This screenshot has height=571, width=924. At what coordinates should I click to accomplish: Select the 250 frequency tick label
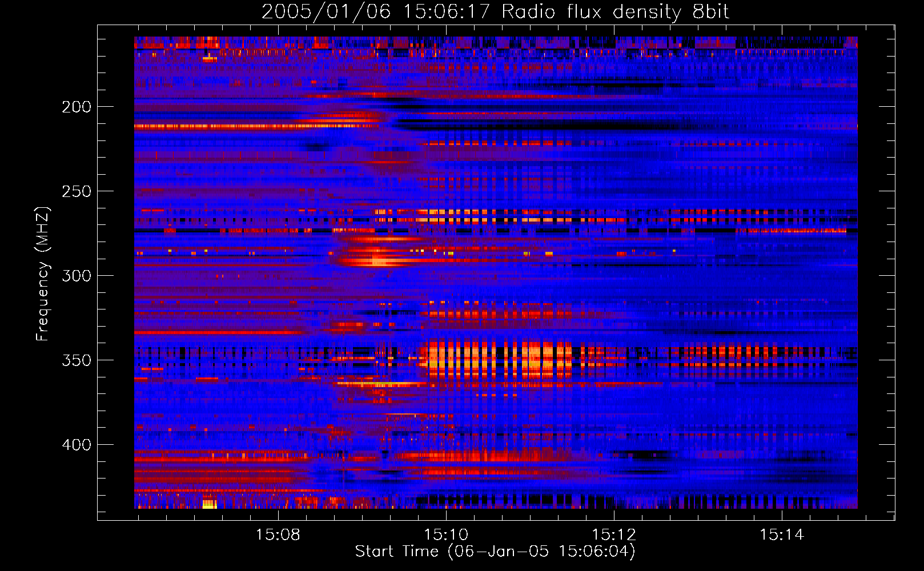tap(77, 191)
